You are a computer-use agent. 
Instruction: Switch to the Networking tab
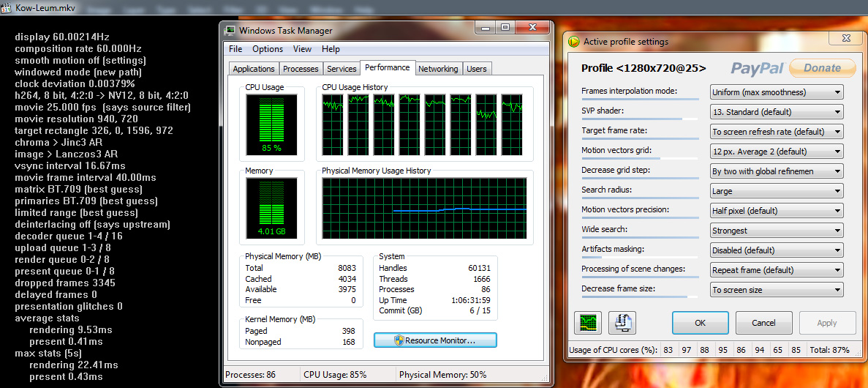(x=438, y=69)
